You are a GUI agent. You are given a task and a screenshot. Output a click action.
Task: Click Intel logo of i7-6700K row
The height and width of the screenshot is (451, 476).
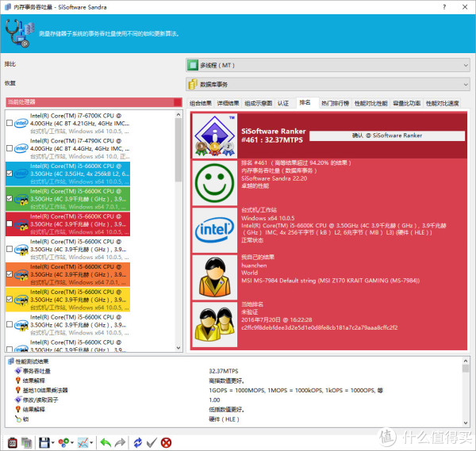click(x=21, y=123)
